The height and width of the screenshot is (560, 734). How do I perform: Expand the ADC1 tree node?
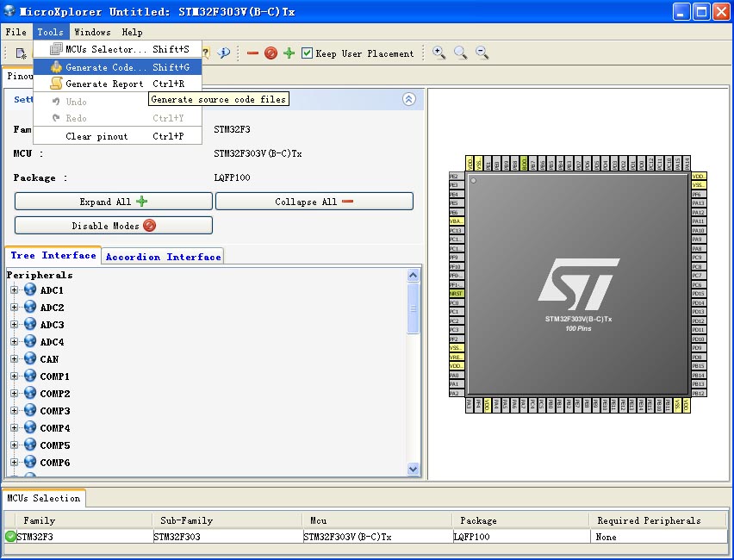(x=14, y=289)
